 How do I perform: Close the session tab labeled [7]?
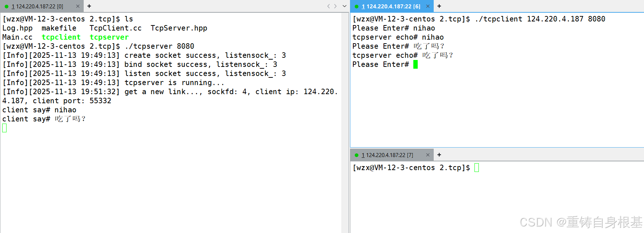[x=428, y=155]
